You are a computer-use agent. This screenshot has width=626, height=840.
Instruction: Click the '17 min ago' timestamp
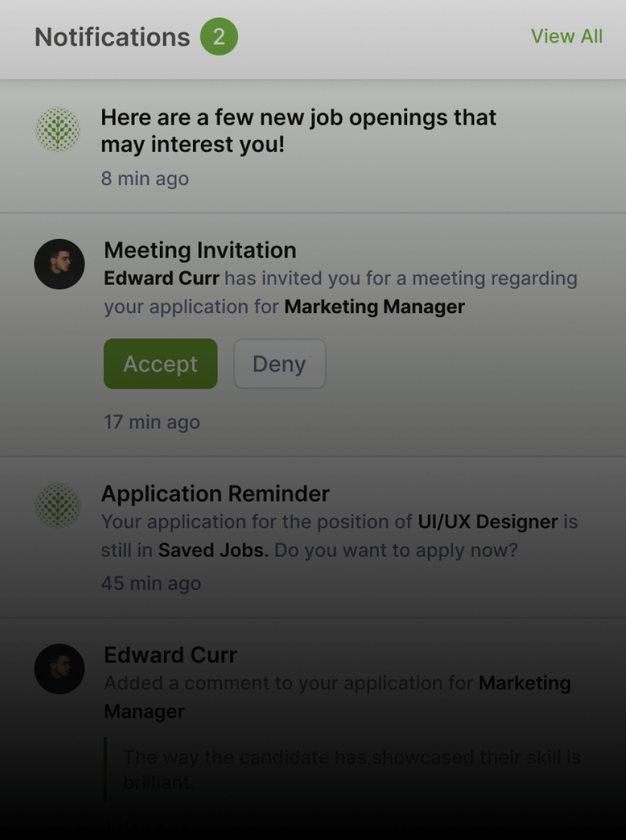pyautogui.click(x=152, y=422)
